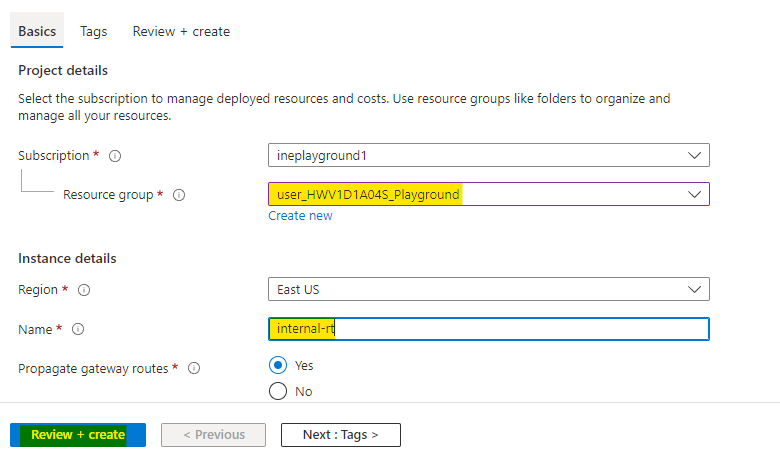
Task: Click the Propagate gateway routes info icon
Action: click(194, 368)
